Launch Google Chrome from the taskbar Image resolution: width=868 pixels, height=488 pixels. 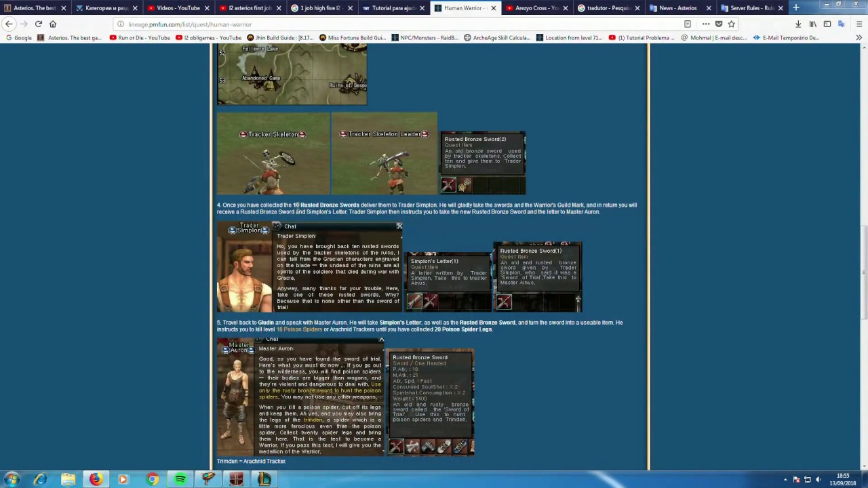[x=152, y=479]
